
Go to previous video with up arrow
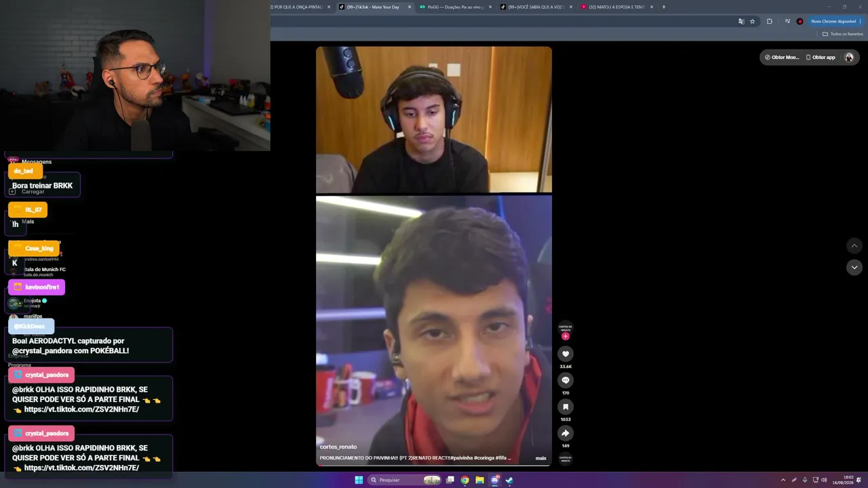(854, 245)
